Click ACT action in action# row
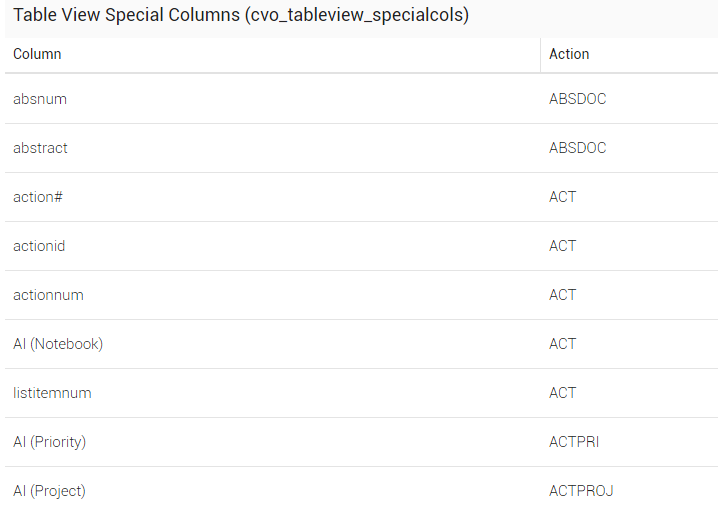Viewport: 718px width, 510px height. (x=563, y=197)
